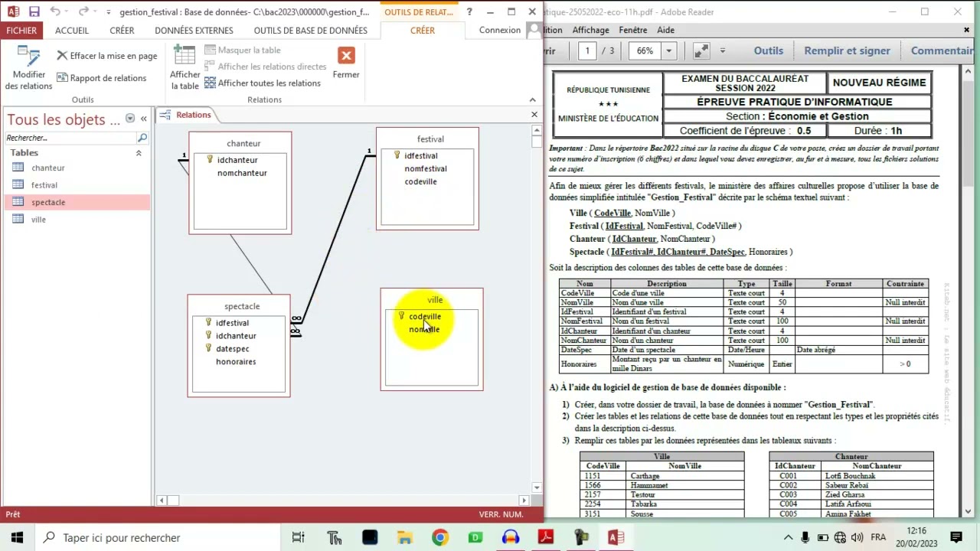Open the Aide menu in Adobe Reader
The height and width of the screenshot is (551, 980).
tap(665, 30)
